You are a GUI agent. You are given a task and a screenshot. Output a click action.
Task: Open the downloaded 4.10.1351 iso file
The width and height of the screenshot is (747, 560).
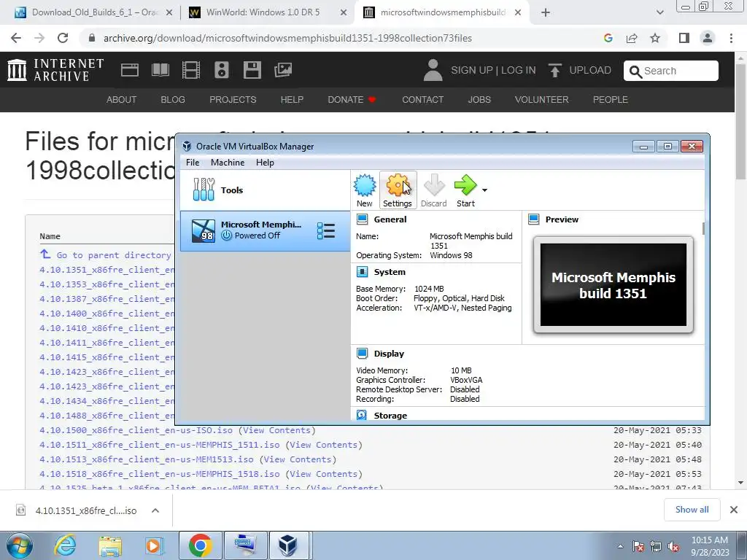tap(86, 510)
